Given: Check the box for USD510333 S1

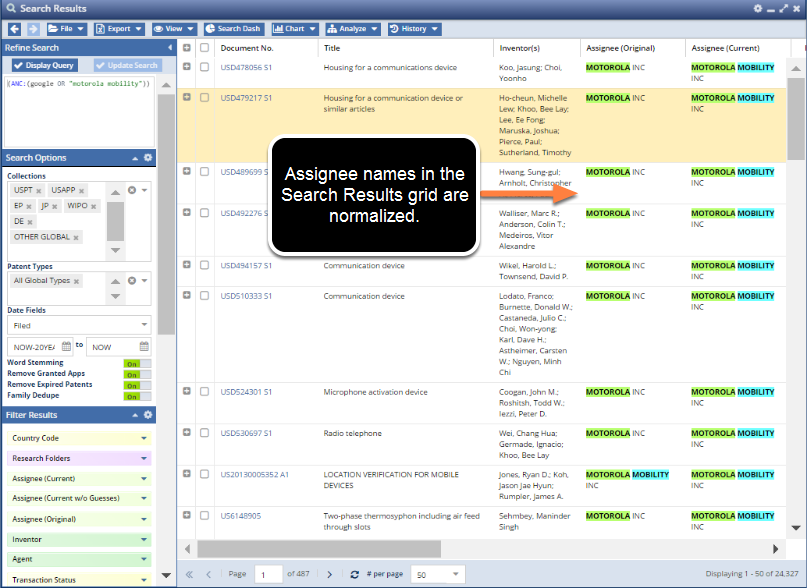Looking at the screenshot, I should [x=204, y=296].
